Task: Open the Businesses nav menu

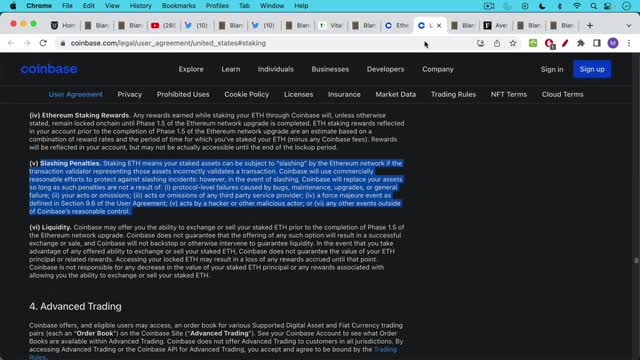Action: coord(330,69)
